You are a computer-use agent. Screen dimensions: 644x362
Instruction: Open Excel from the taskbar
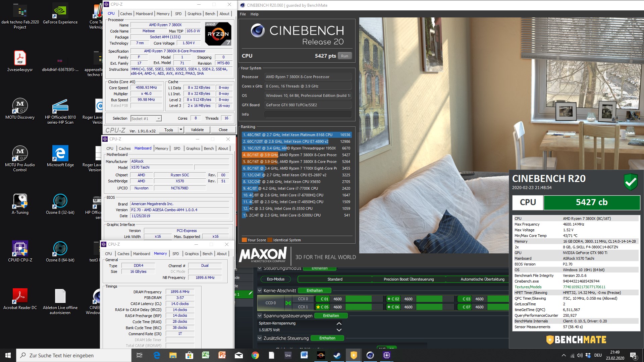click(206, 355)
